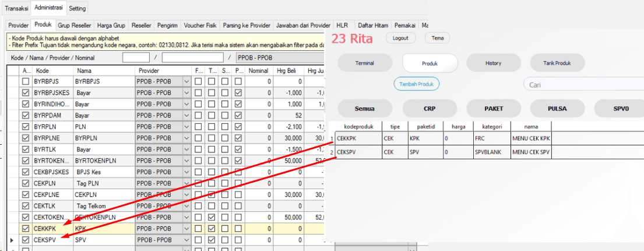Open the Daftar Hitam tab

click(373, 26)
